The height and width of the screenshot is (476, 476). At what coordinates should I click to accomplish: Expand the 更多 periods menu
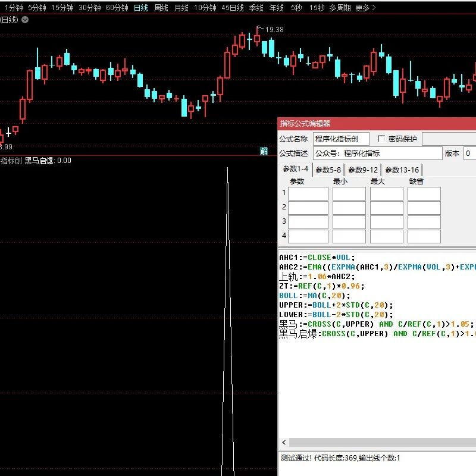(x=365, y=8)
